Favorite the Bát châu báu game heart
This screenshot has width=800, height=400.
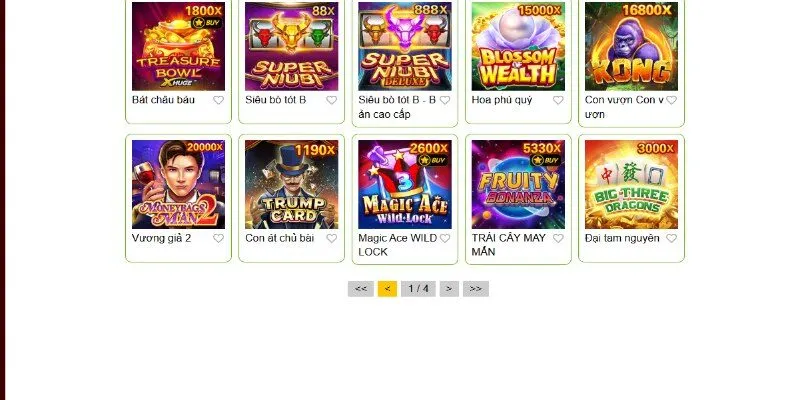218,100
